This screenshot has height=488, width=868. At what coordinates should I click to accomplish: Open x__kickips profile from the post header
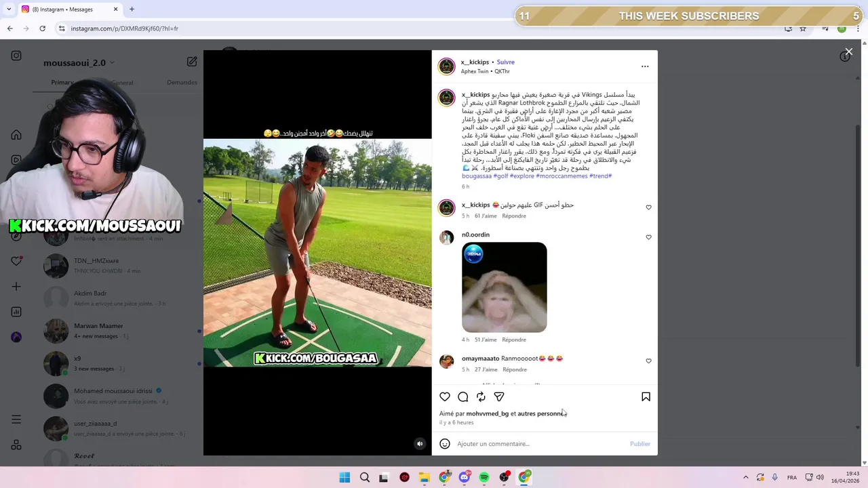[x=475, y=62]
